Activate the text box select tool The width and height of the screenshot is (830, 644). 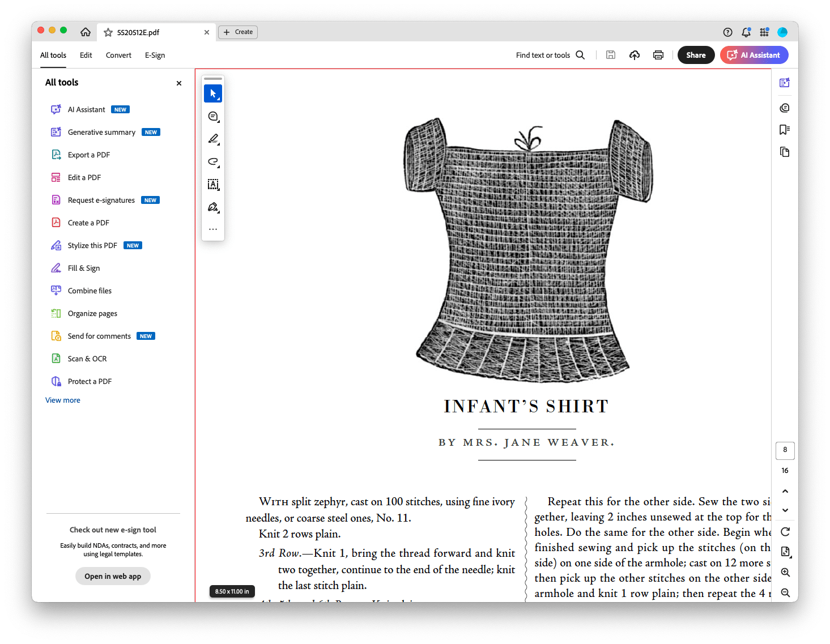point(213,184)
